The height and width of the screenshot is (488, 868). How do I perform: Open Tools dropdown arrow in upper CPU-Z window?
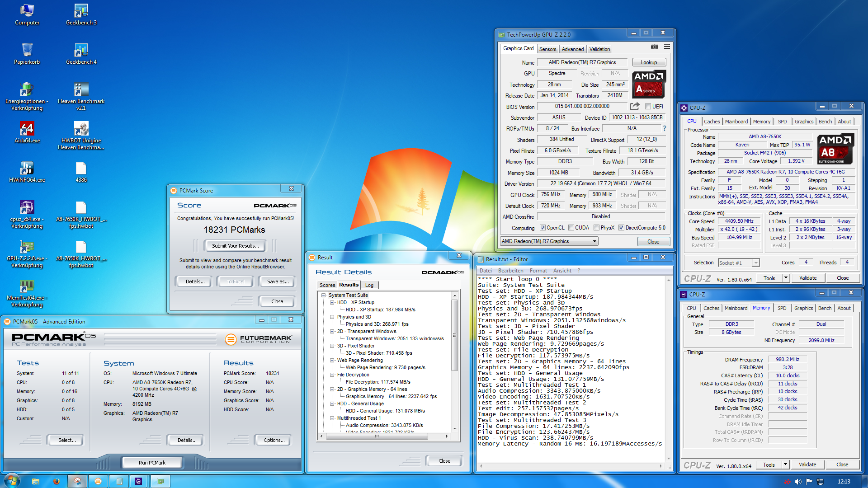click(786, 278)
